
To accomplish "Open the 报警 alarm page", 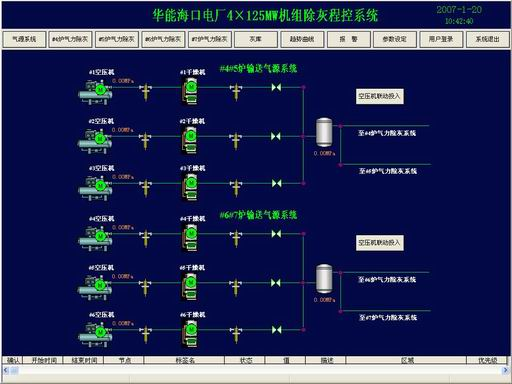I will point(348,39).
